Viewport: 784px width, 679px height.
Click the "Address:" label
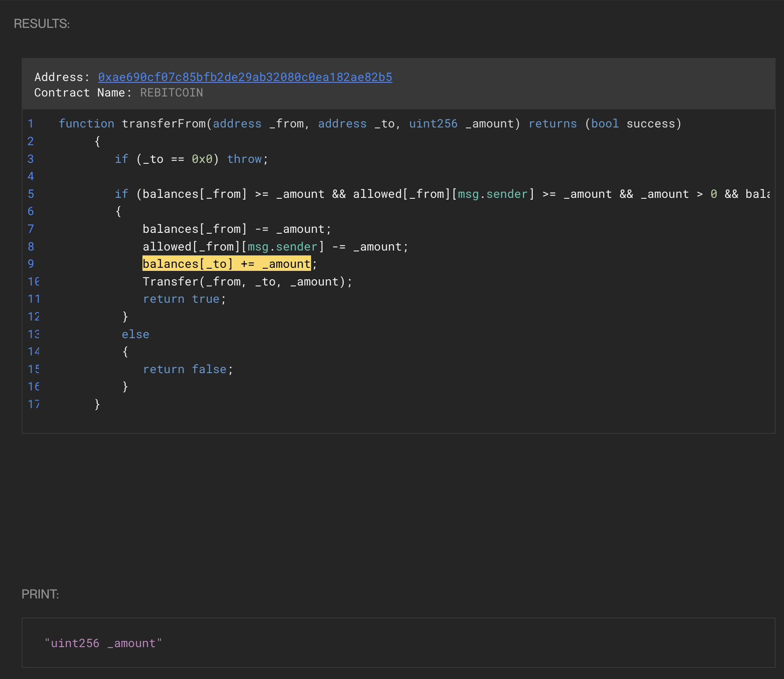(x=61, y=77)
